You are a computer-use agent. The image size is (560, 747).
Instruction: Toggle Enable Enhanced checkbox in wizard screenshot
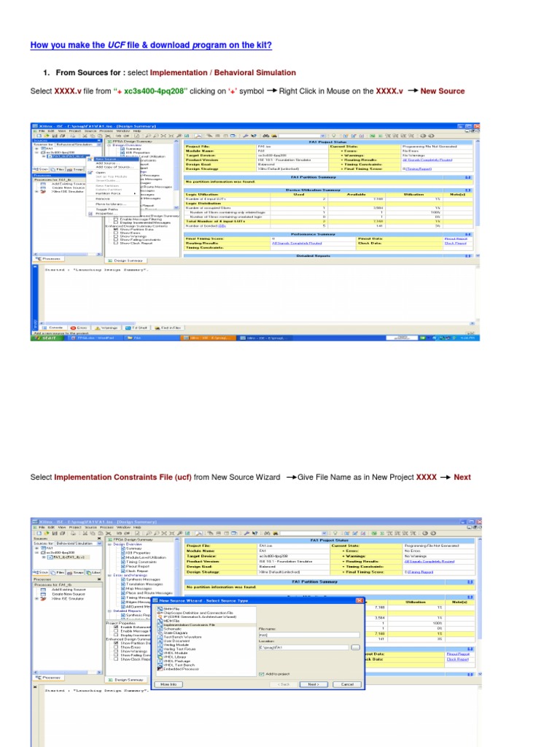pos(116,627)
